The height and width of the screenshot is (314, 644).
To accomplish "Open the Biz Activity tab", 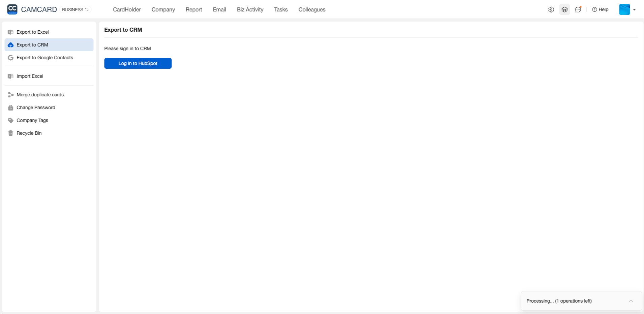I will point(250,9).
